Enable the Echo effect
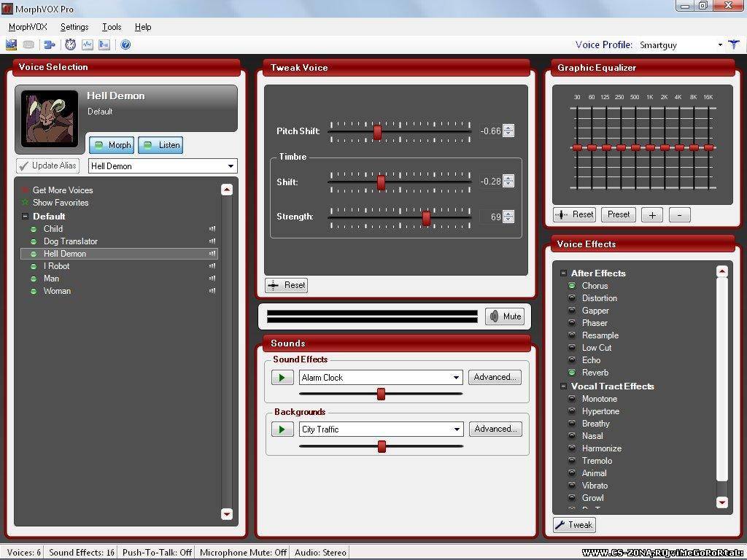The width and height of the screenshot is (747, 560). pyautogui.click(x=572, y=360)
